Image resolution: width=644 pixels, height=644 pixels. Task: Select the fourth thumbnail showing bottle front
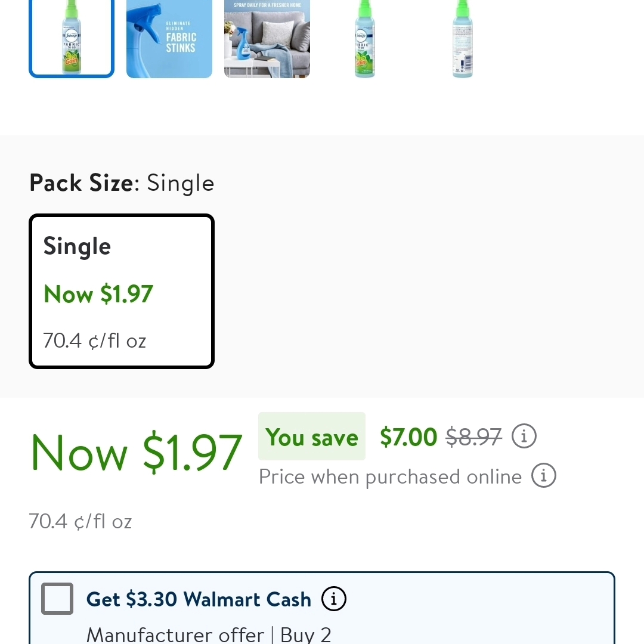[x=365, y=38]
